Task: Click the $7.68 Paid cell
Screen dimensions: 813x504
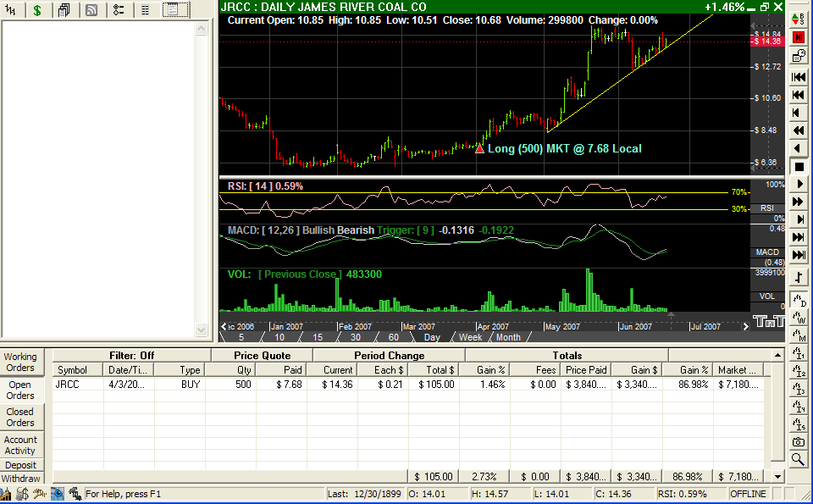Action: point(281,385)
